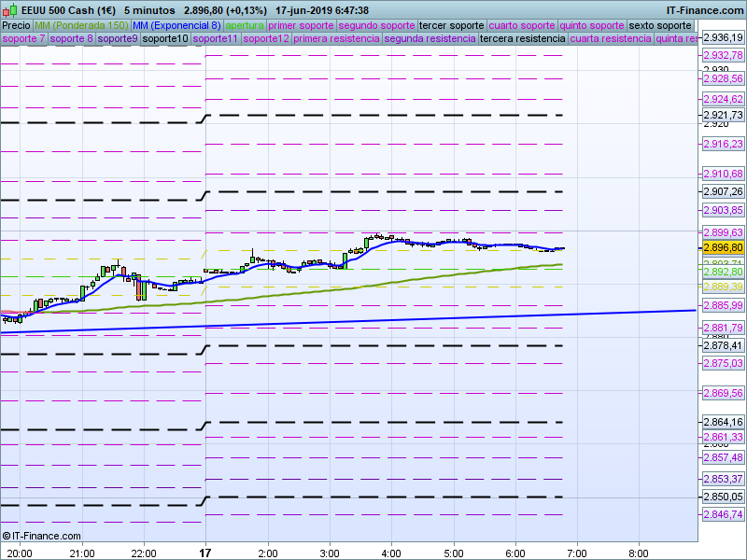Click the 'primera resistencia' legend label

pyautogui.click(x=336, y=39)
